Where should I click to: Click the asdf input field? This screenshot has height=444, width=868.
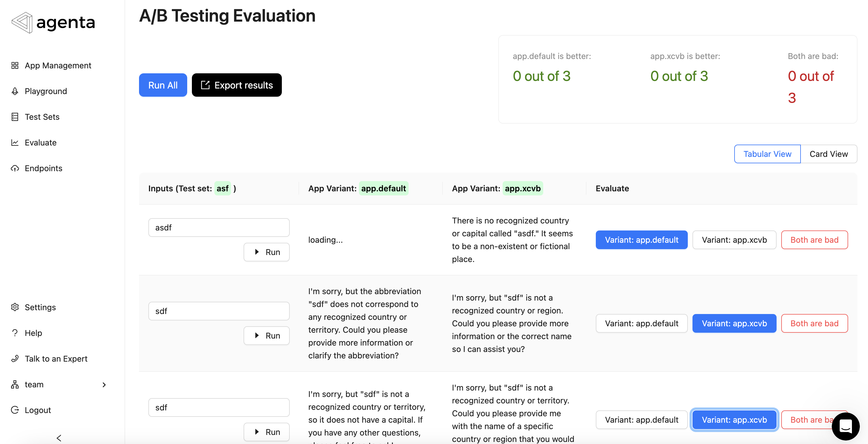[219, 227]
